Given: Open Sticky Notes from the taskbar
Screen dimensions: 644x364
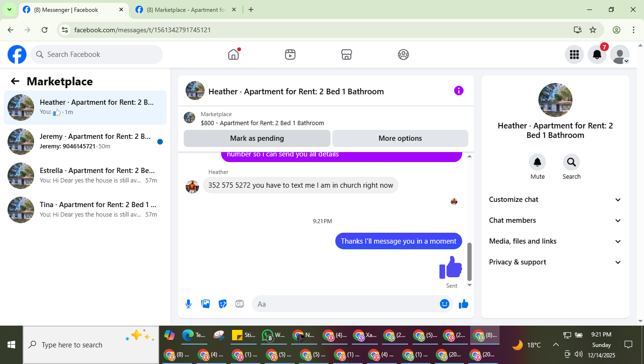Looking at the screenshot, I should pos(244,335).
